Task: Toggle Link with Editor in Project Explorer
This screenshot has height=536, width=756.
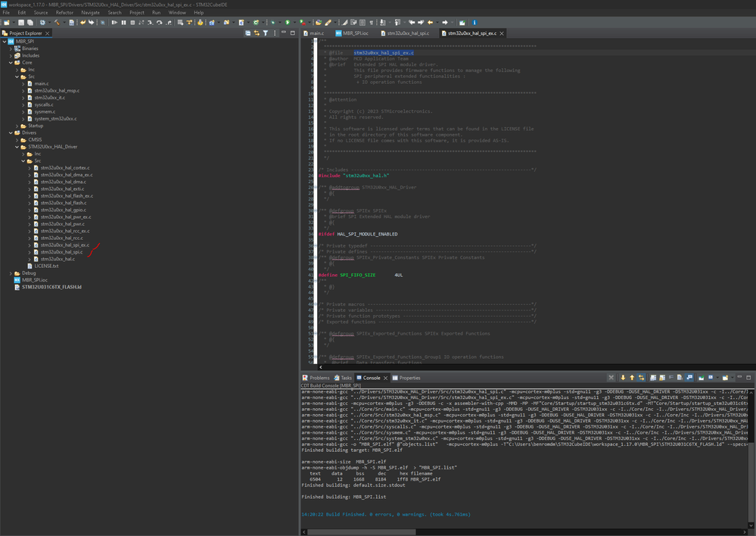Action: pyautogui.click(x=257, y=33)
